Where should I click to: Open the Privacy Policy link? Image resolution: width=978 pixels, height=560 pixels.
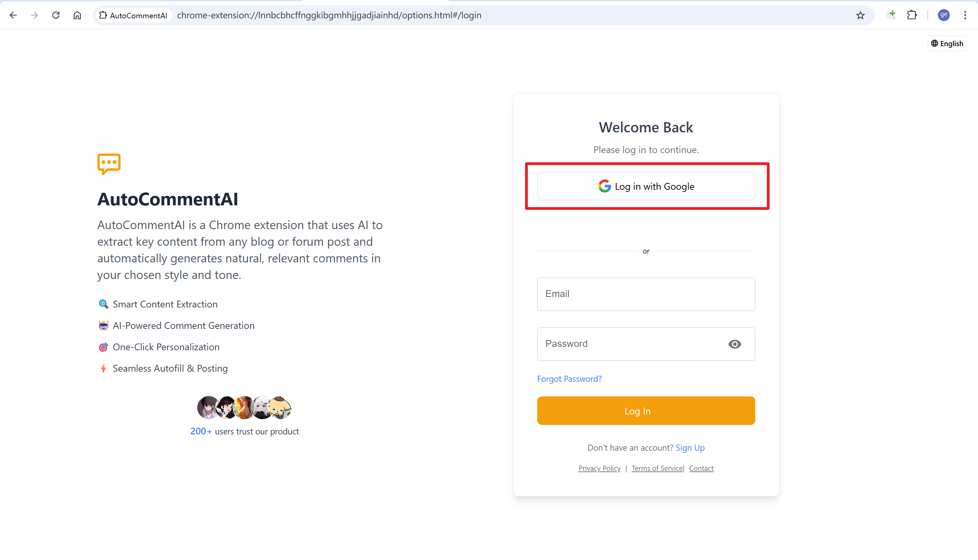[x=599, y=468]
